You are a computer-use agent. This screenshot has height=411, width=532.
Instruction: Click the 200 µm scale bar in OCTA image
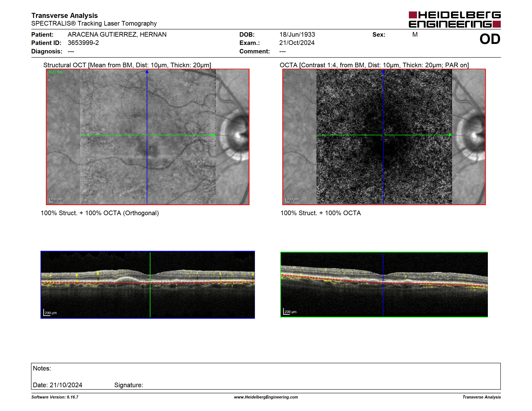pos(292,200)
